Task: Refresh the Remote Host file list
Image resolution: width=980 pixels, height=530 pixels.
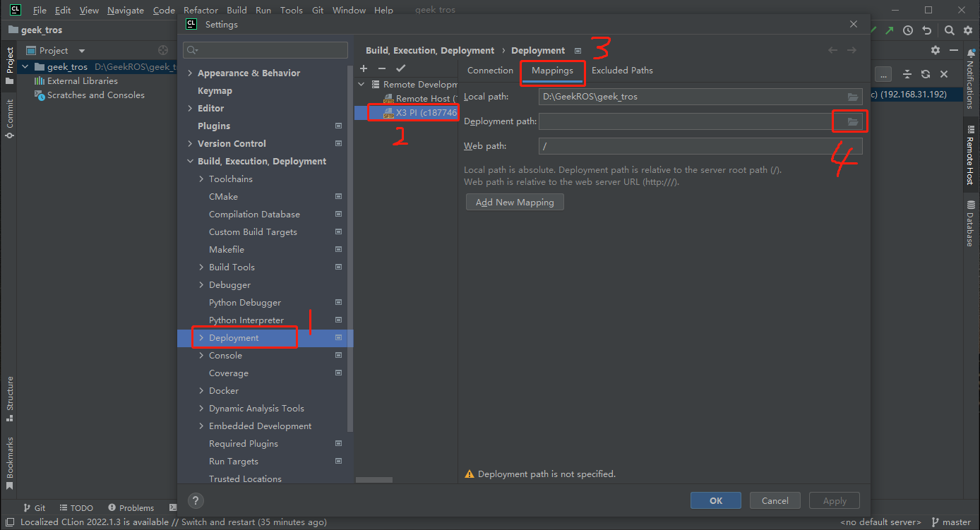Action: click(925, 74)
